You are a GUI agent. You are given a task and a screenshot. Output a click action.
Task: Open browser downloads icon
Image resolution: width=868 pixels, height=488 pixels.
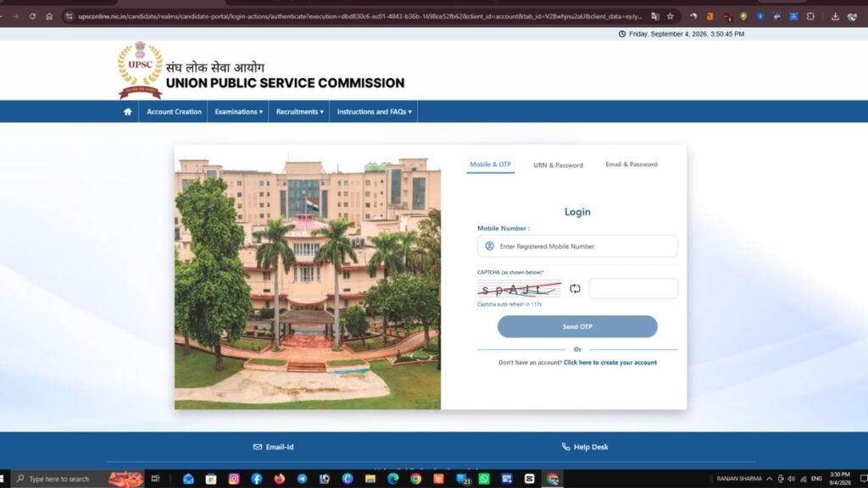(835, 17)
